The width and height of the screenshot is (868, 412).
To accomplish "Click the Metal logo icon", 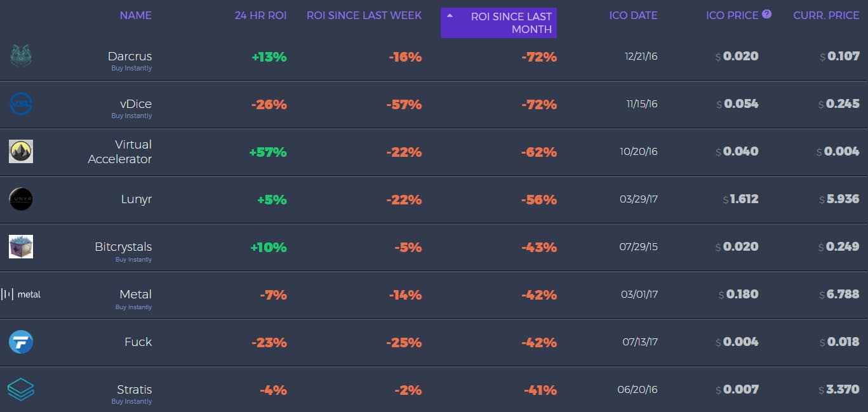I will coord(21,294).
